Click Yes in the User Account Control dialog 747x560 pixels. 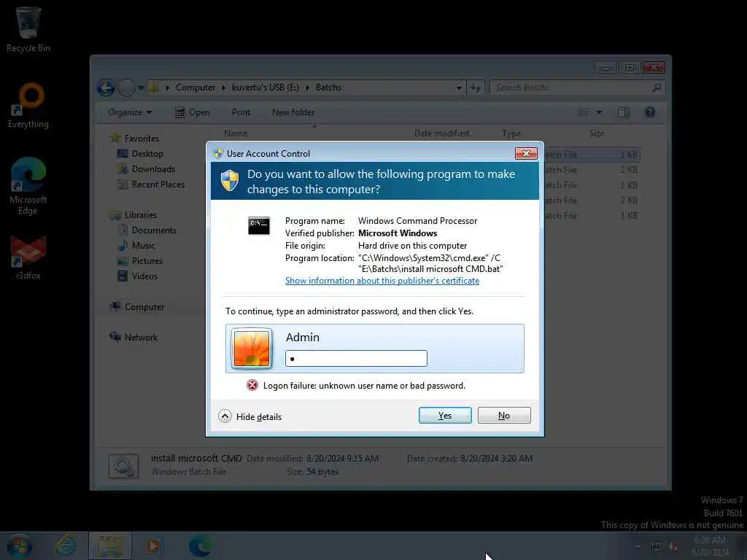click(x=445, y=415)
